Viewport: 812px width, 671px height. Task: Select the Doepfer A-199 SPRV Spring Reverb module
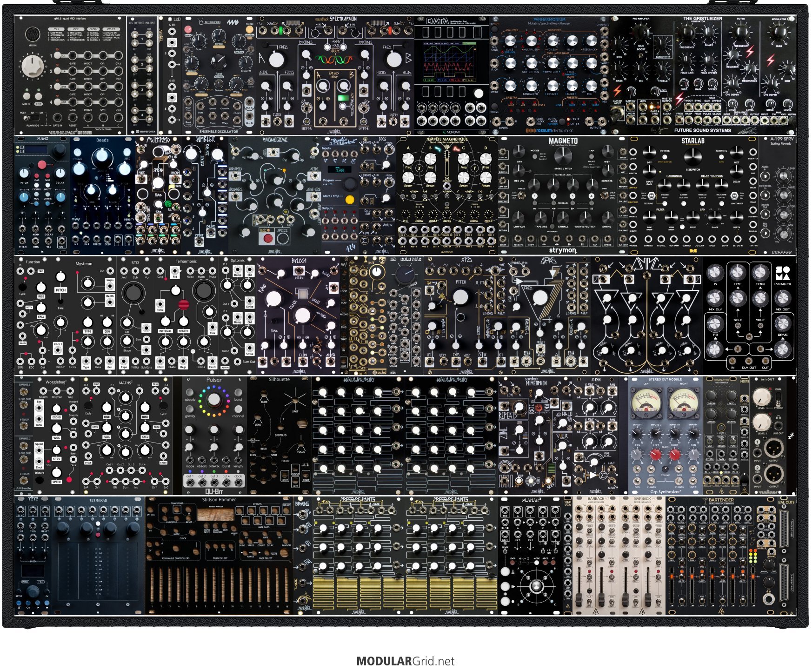tap(778, 195)
